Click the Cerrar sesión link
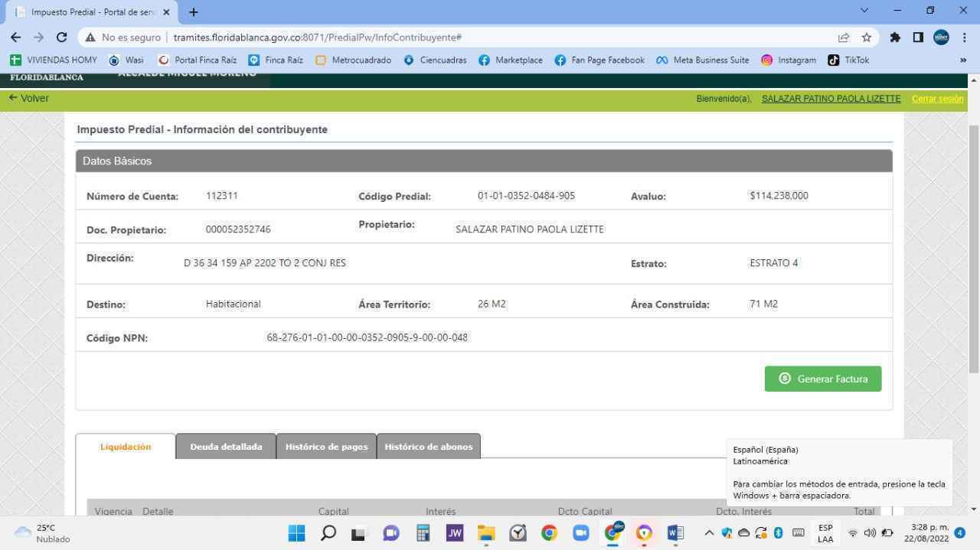 click(x=937, y=99)
